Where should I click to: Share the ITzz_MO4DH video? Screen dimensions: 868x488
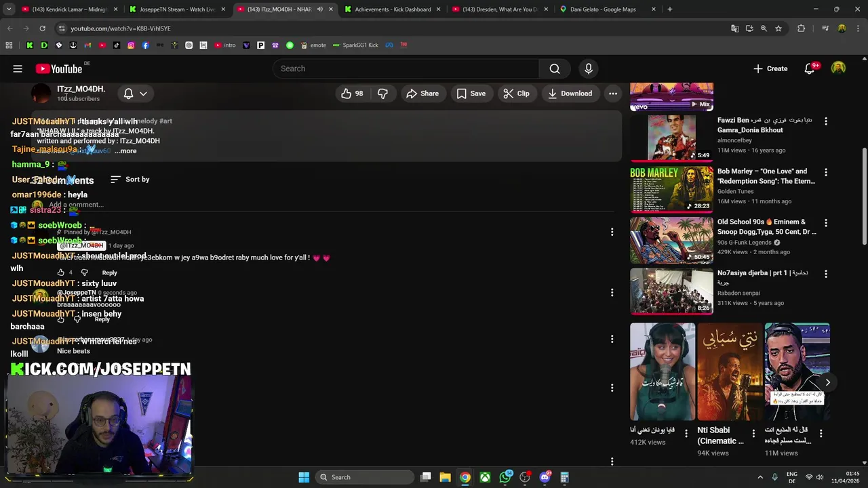(422, 94)
